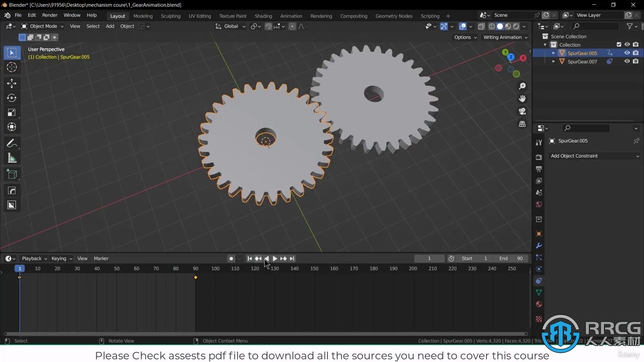Switch to Modeling workspace tab

tap(143, 16)
